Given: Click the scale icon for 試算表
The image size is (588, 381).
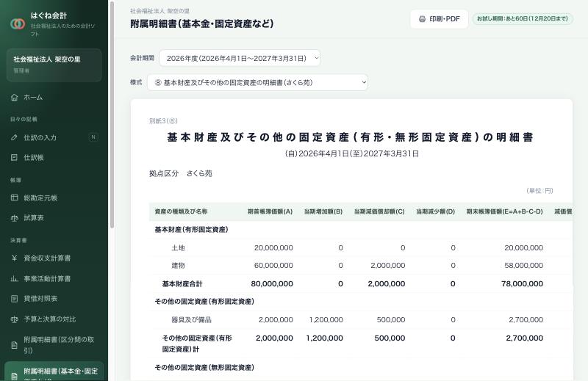Looking at the screenshot, I should pos(14,217).
